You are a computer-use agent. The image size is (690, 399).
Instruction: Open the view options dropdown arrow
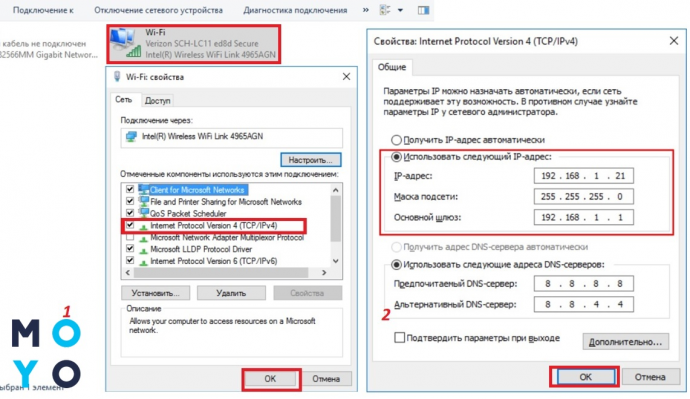pyautogui.click(x=400, y=10)
